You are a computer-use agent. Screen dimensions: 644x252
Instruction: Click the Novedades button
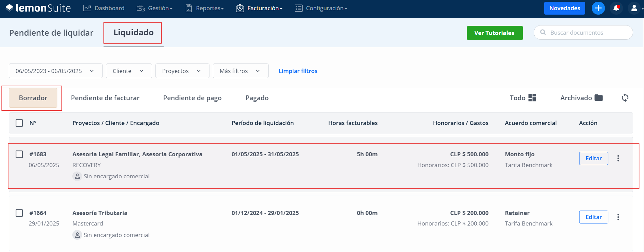(x=565, y=8)
